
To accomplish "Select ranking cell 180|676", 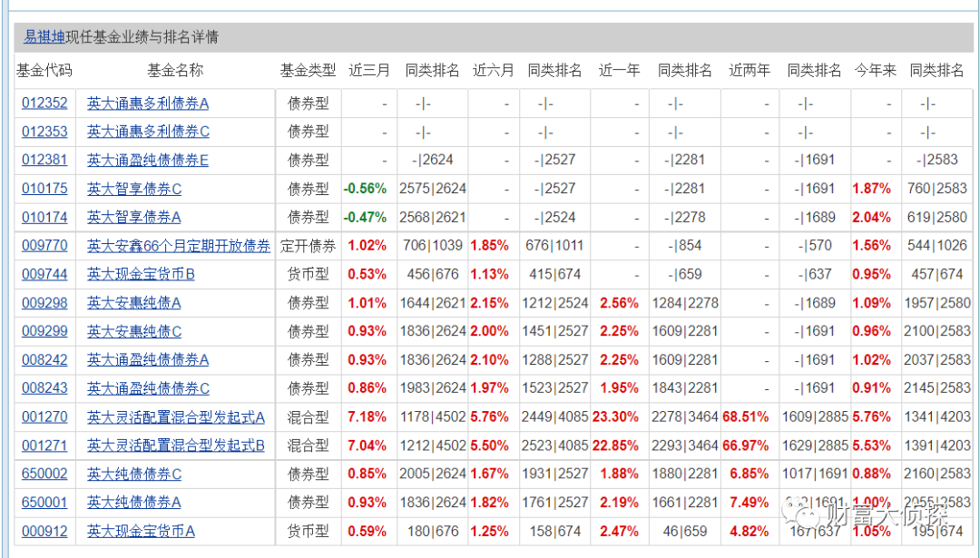I will click(x=433, y=531).
